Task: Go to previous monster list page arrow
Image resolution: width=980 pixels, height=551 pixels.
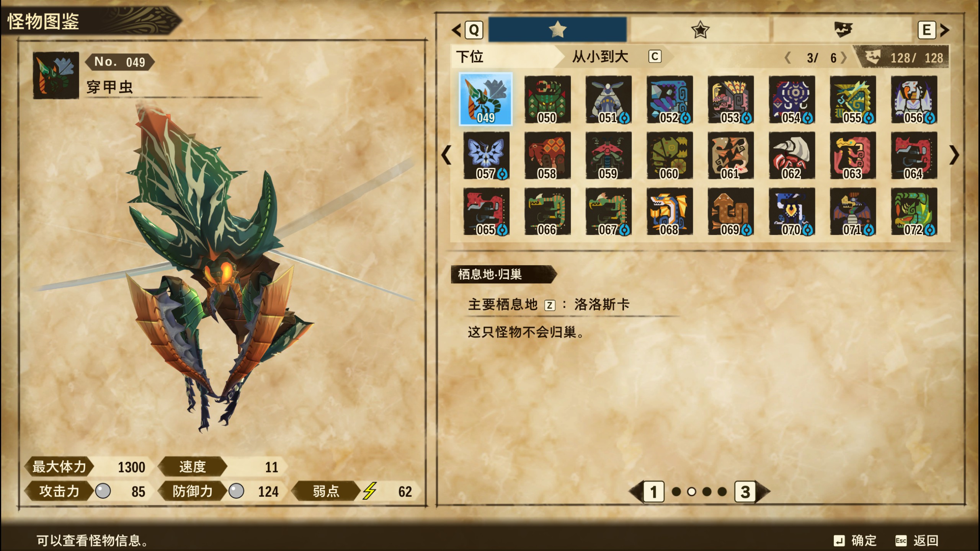Action: [446, 155]
